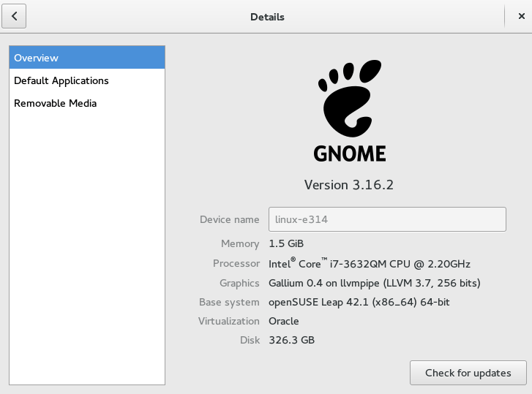Click the Processor label

pos(236,263)
